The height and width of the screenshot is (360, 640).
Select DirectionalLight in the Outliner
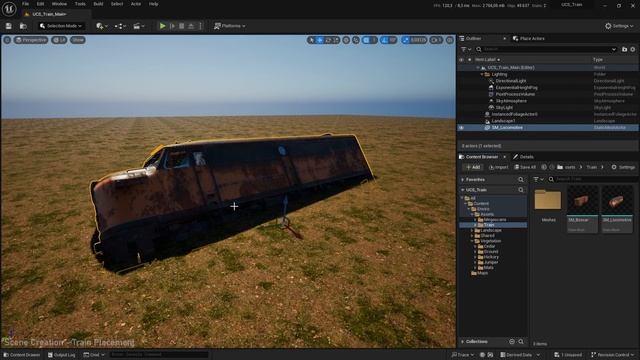point(511,81)
